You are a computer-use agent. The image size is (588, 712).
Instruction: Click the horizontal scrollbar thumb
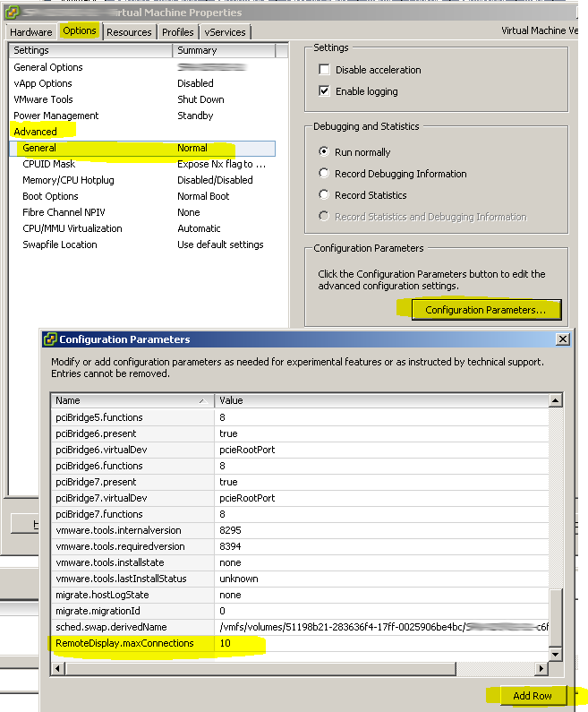point(260,668)
